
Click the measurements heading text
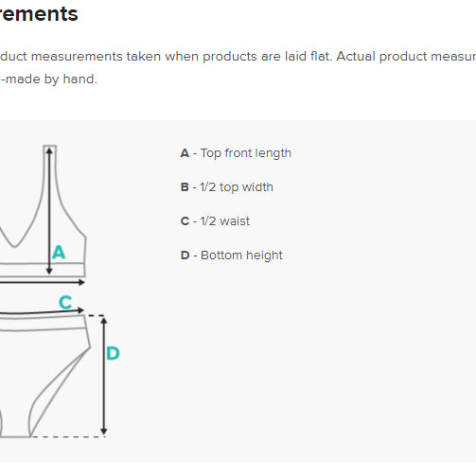[x=39, y=14]
